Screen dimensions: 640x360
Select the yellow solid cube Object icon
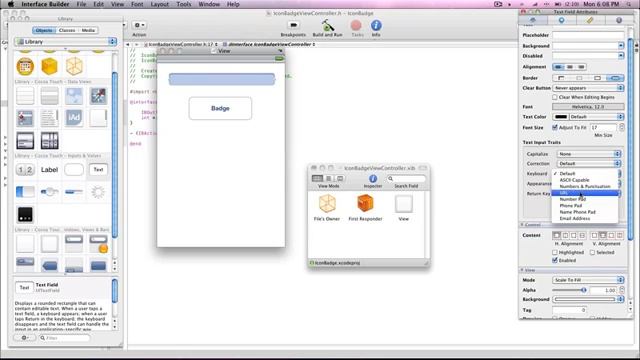(49, 67)
